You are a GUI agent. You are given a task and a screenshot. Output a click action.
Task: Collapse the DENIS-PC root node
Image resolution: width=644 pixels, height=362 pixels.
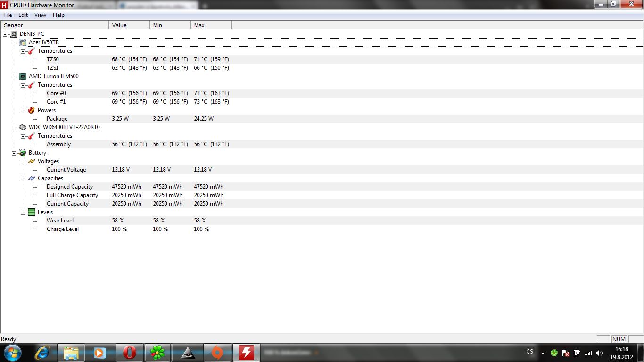coord(5,34)
